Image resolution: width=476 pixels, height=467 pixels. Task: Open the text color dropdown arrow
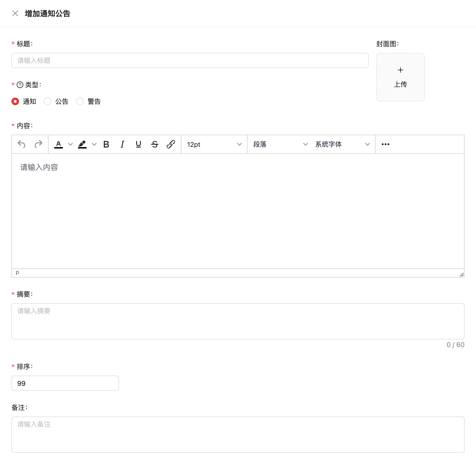70,144
